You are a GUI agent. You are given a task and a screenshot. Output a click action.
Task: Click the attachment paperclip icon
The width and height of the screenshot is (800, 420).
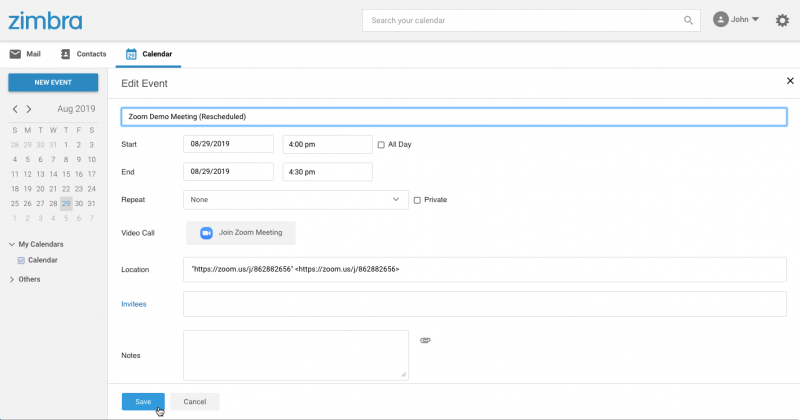[425, 340]
